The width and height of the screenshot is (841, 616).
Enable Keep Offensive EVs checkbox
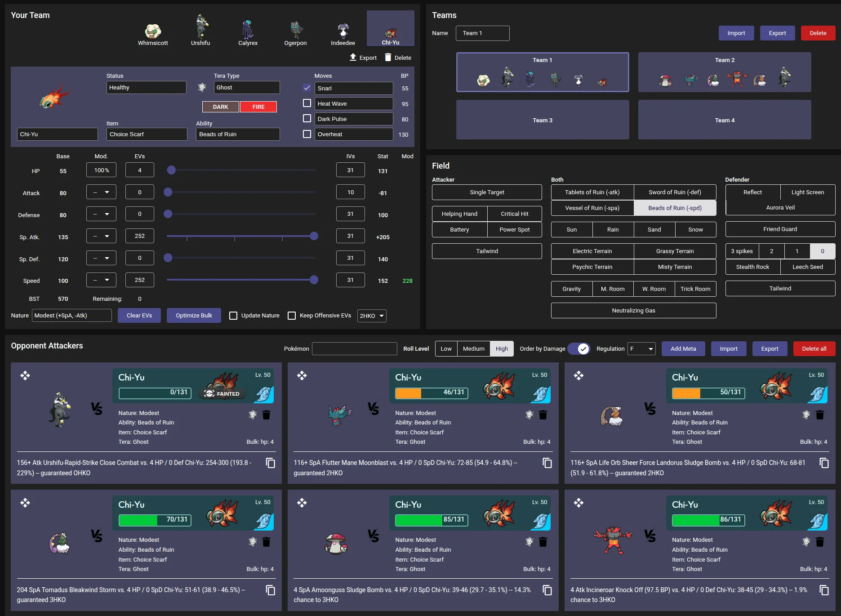[x=292, y=316]
